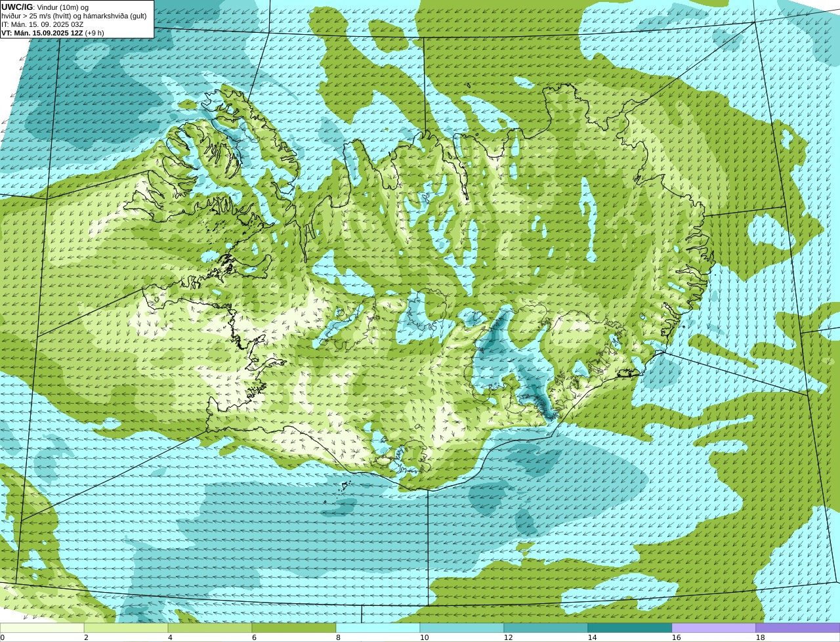Click the legend scale label "16"
840x642 pixels.
[676, 637]
